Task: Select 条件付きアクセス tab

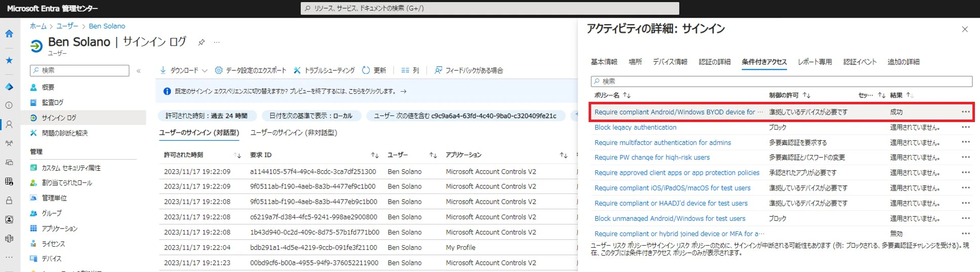Action: pos(764,62)
